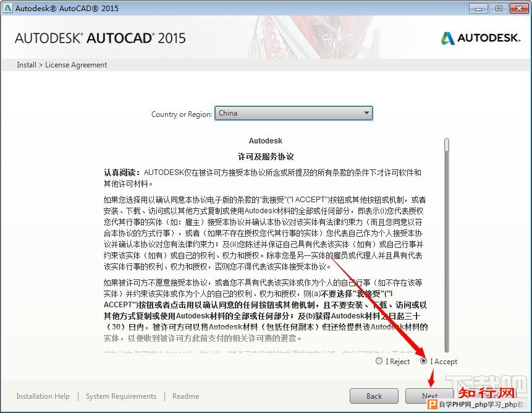The height and width of the screenshot is (413, 532).
Task: Select the I Reject radio button
Action: [x=379, y=361]
